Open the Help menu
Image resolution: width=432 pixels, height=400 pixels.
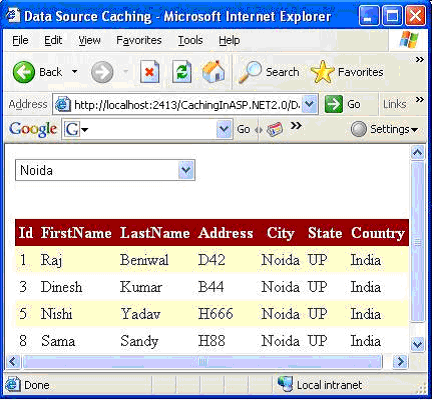[229, 40]
